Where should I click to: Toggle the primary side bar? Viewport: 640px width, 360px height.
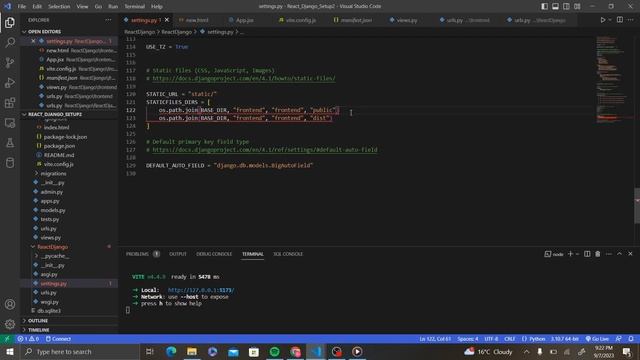click(544, 6)
